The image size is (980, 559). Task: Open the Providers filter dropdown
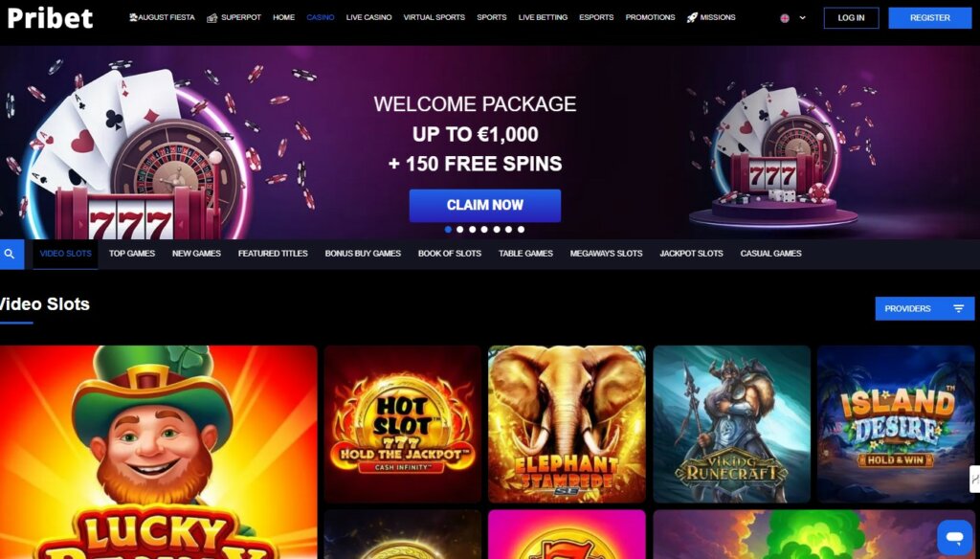coord(924,309)
